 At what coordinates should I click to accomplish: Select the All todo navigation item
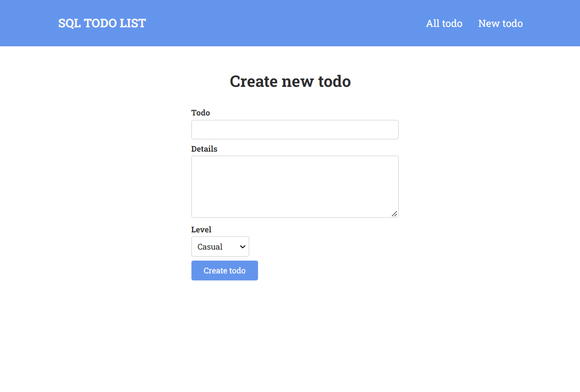(x=444, y=23)
